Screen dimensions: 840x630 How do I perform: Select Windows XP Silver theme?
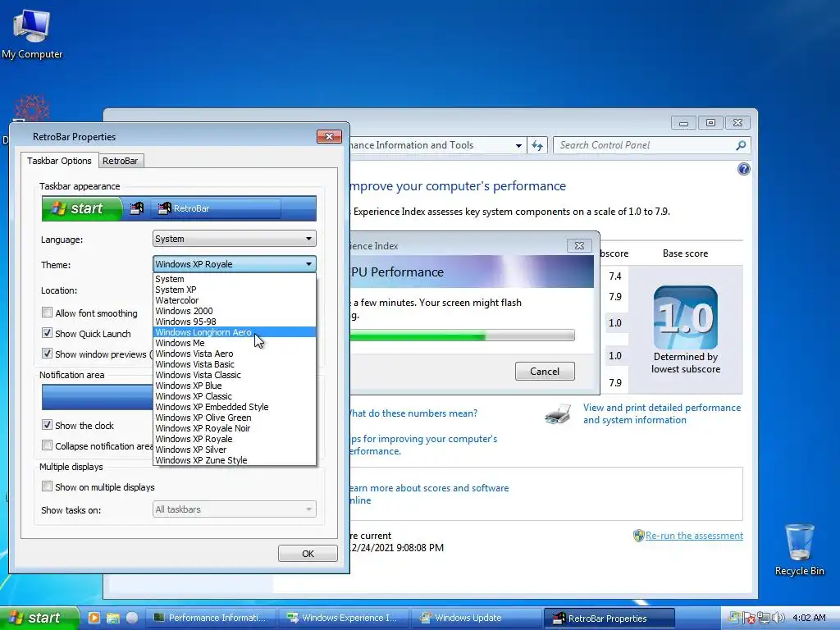(x=234, y=450)
